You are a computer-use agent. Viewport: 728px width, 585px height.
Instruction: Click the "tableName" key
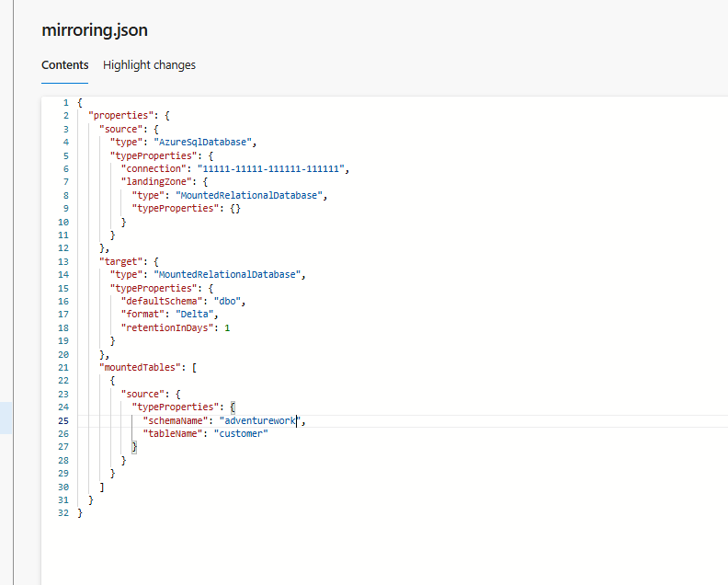(x=173, y=433)
